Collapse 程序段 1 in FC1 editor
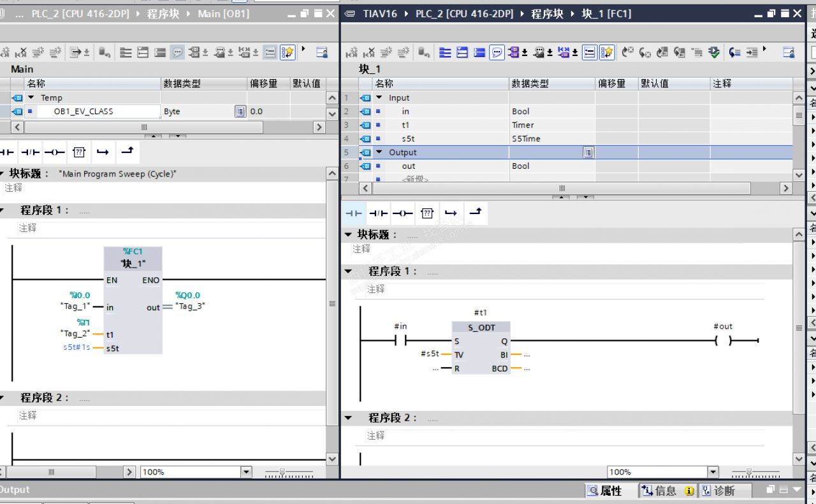816x504 pixels. pos(348,271)
